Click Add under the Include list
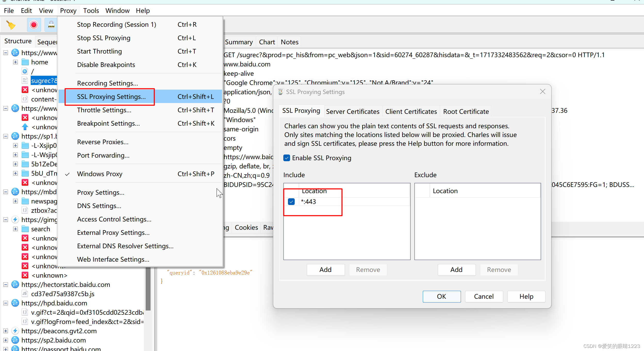Image resolution: width=644 pixels, height=351 pixels. pos(325,270)
